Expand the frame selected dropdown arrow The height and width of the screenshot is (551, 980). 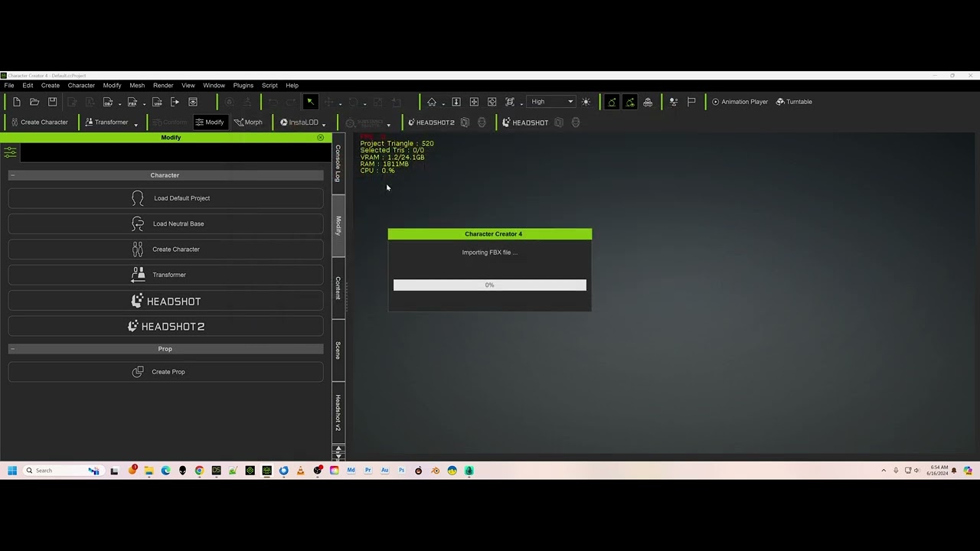(x=521, y=104)
